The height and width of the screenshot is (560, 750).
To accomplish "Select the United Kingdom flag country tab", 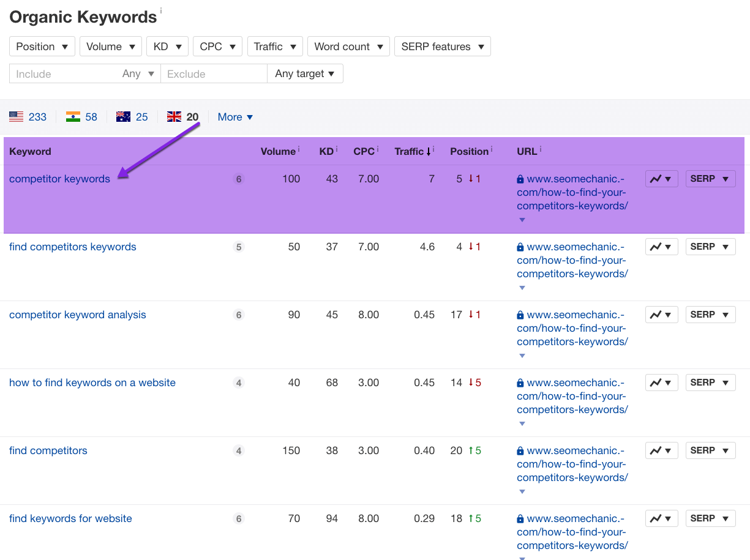I will (183, 117).
